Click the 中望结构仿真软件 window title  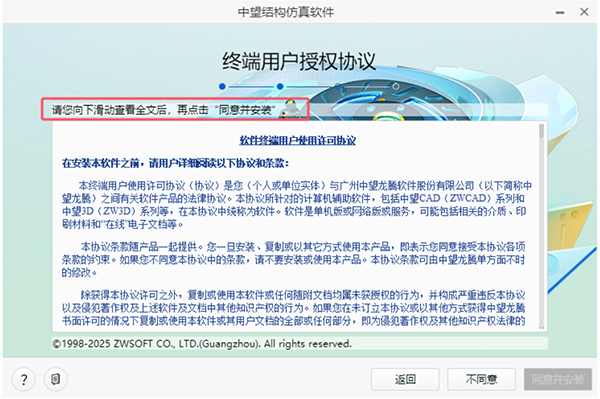[x=286, y=12]
